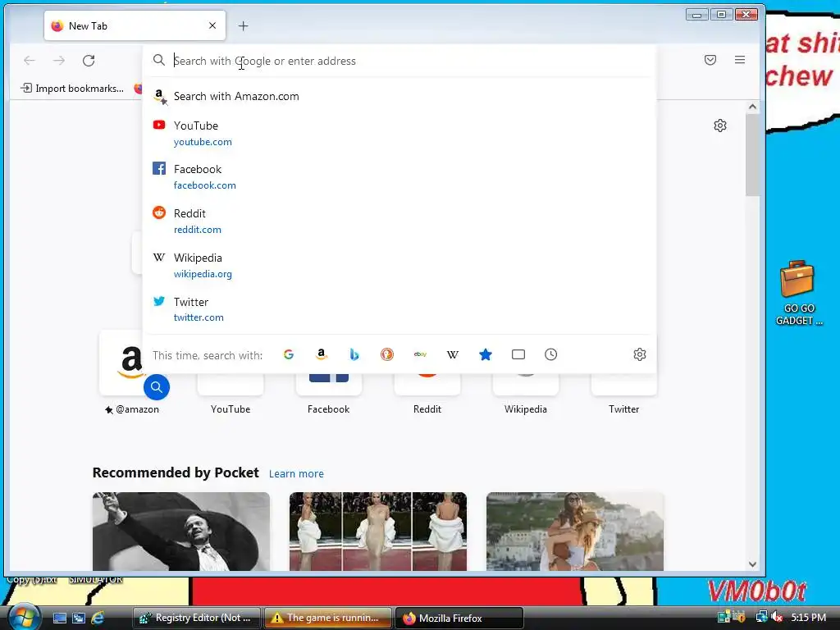The height and width of the screenshot is (630, 840).
Task: Click Import bookmarks toolbar button
Action: click(x=72, y=89)
